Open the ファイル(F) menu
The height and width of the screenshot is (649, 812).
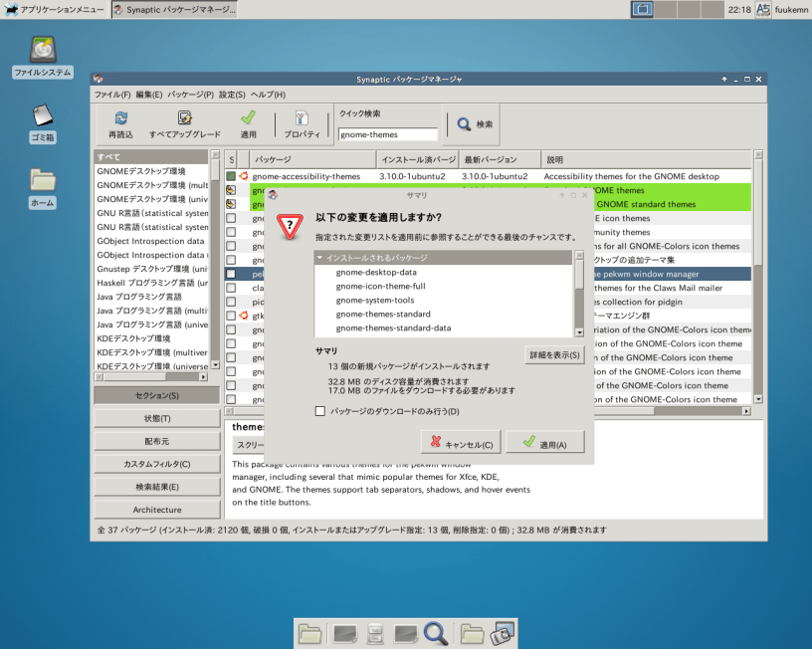pos(112,95)
